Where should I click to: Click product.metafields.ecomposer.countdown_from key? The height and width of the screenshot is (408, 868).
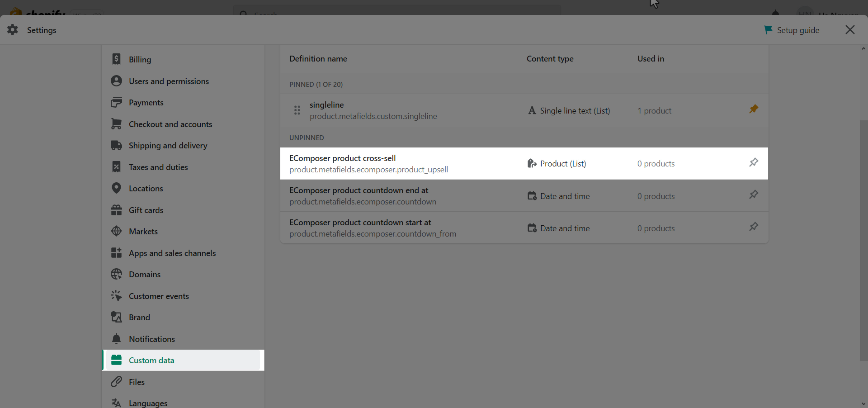click(x=373, y=234)
